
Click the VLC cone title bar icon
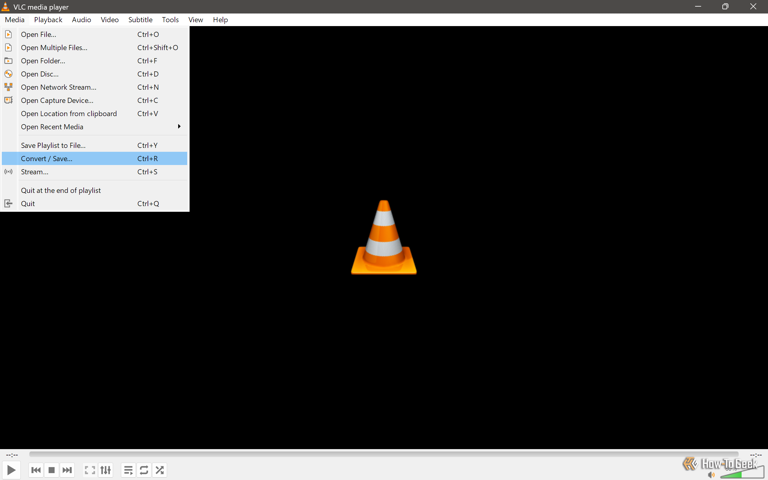tap(5, 7)
